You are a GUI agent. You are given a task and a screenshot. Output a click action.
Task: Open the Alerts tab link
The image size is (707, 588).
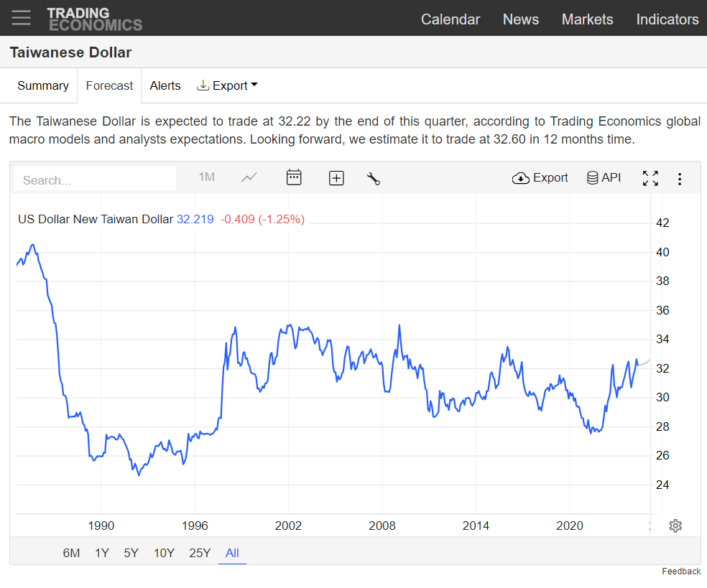pos(165,85)
